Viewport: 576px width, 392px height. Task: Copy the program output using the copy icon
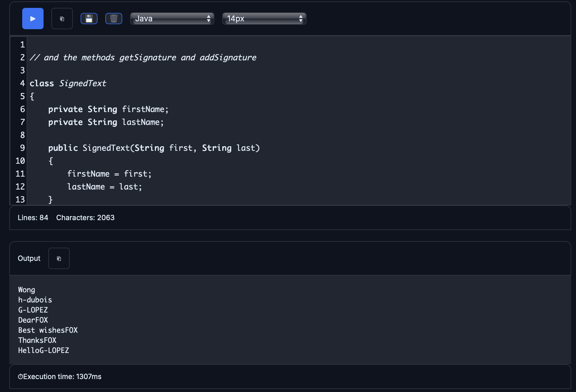pos(59,258)
